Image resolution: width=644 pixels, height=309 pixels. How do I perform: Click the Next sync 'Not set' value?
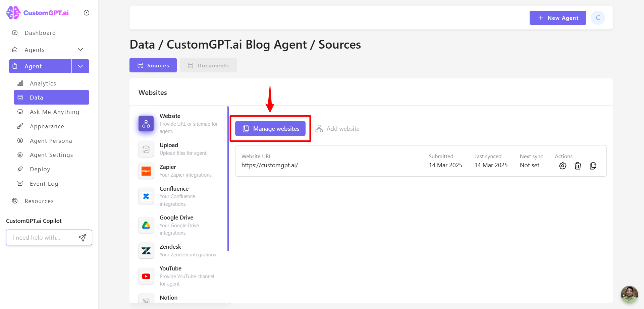point(530,165)
